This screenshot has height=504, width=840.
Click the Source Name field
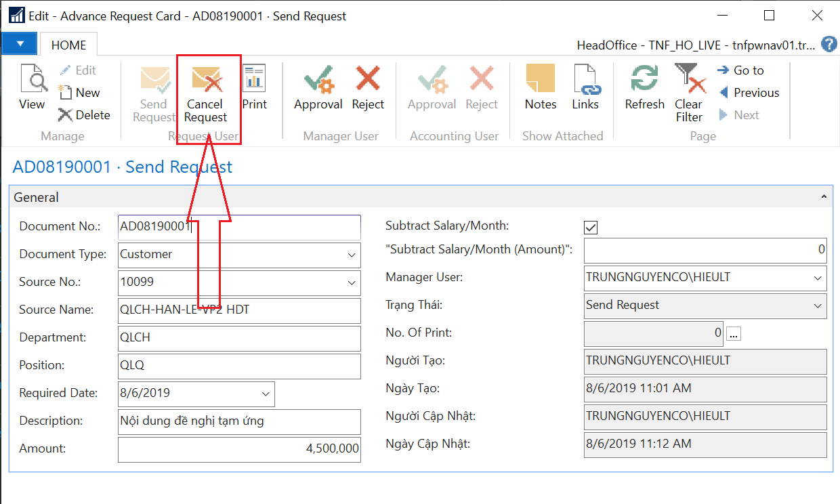(x=239, y=310)
